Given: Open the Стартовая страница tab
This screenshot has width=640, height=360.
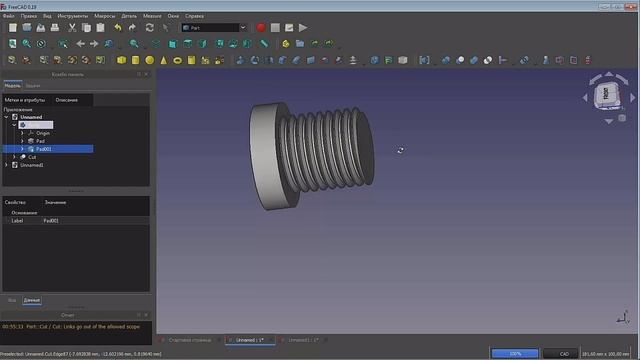Looking at the screenshot, I should [x=190, y=340].
